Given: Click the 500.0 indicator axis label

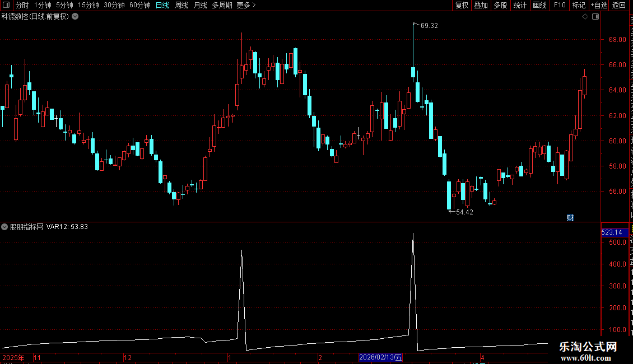Looking at the screenshot, I should [x=617, y=242].
